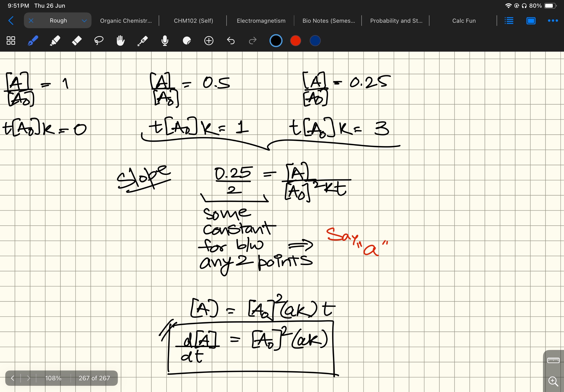Open the Organic Chemistry tab
564x392 pixels.
point(126,21)
